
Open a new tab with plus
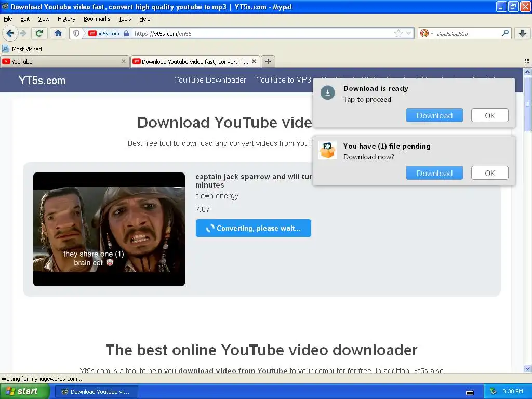tap(268, 61)
